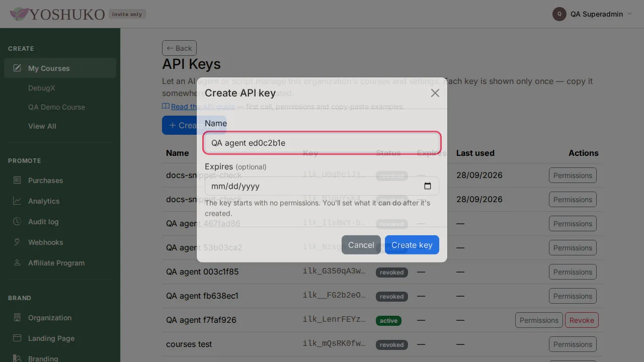Viewport: 644px width, 362px height.
Task: Select View All courses
Action: coord(42,126)
